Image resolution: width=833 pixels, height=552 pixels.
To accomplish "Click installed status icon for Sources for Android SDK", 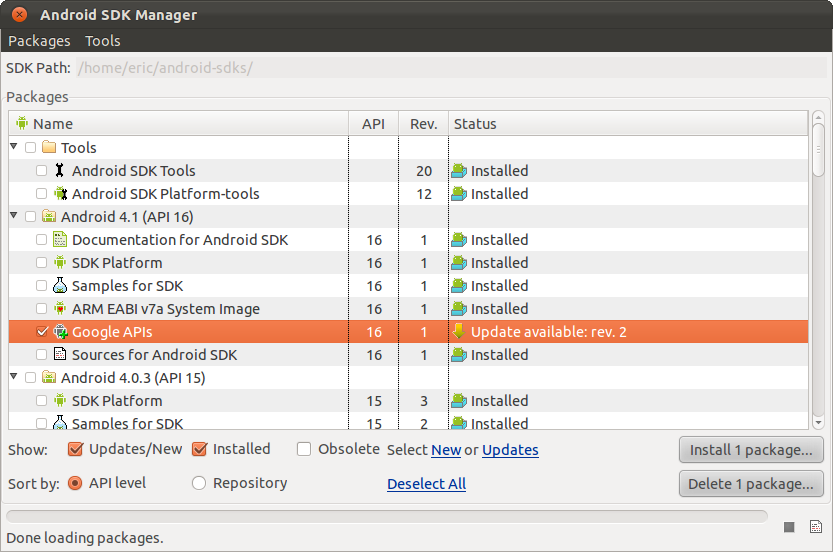I will point(459,355).
